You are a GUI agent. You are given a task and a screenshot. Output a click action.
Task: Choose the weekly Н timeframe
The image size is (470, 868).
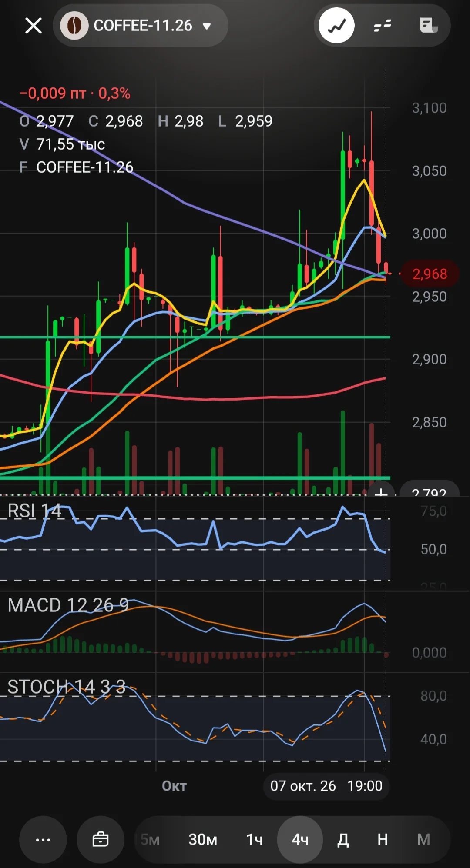(x=383, y=840)
